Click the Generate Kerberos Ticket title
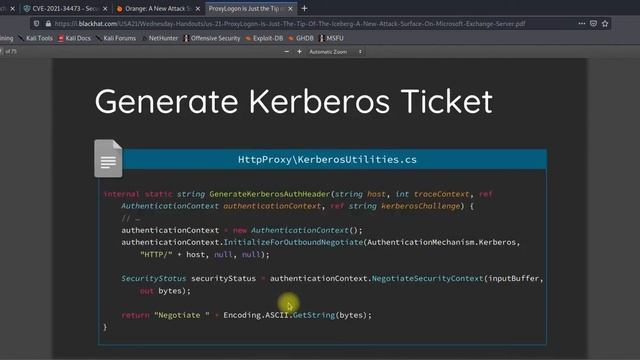 coord(293,102)
